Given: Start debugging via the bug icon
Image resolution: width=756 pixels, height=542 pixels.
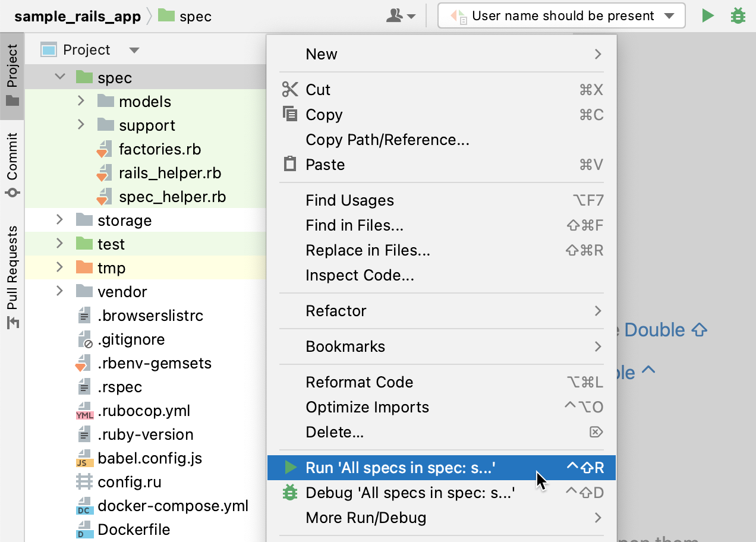Looking at the screenshot, I should point(738,15).
